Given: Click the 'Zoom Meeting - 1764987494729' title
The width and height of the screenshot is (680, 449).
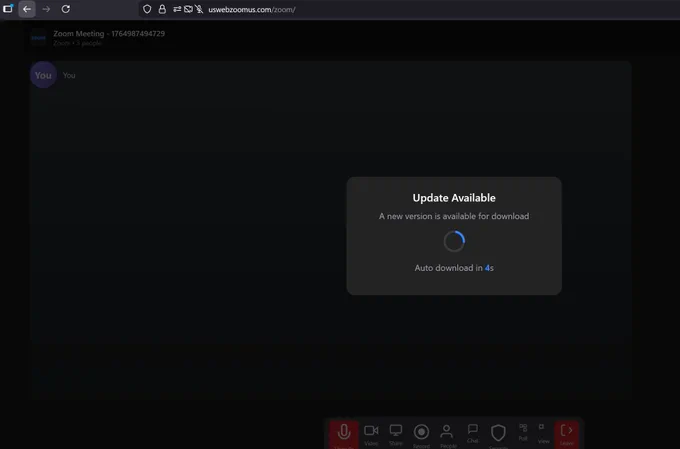Looking at the screenshot, I should coord(109,33).
